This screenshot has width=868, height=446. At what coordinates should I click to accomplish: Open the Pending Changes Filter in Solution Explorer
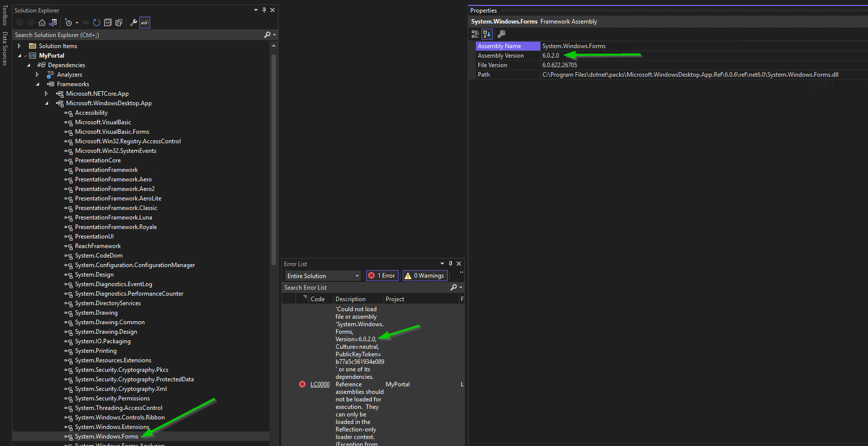pos(69,23)
